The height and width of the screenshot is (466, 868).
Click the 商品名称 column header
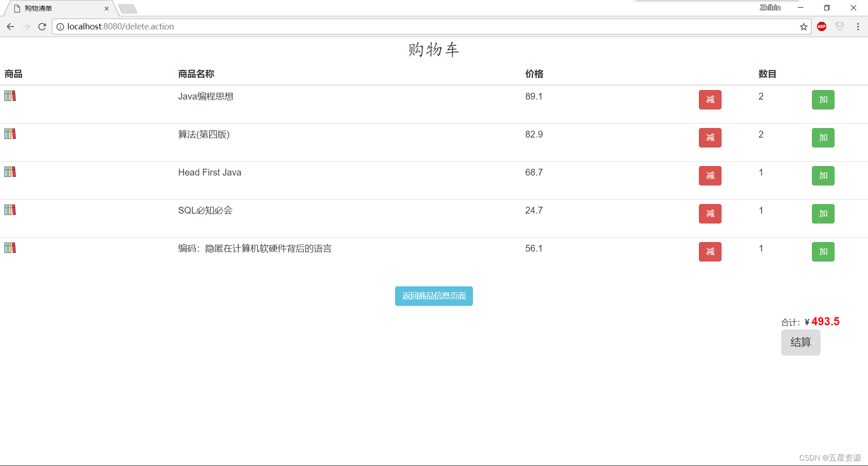pyautogui.click(x=196, y=74)
